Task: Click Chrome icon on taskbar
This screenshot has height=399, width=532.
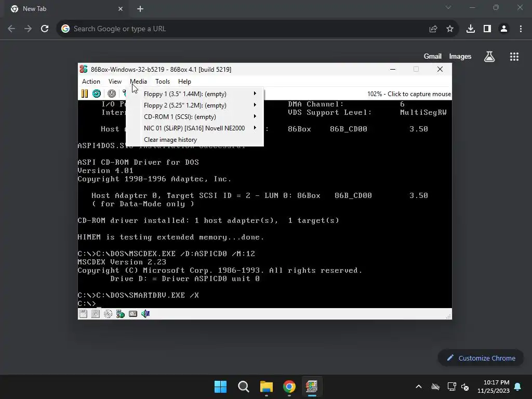Action: point(289,387)
